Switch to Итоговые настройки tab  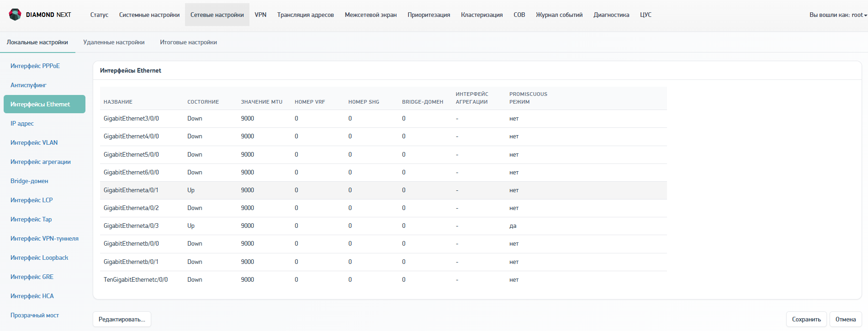pos(188,42)
